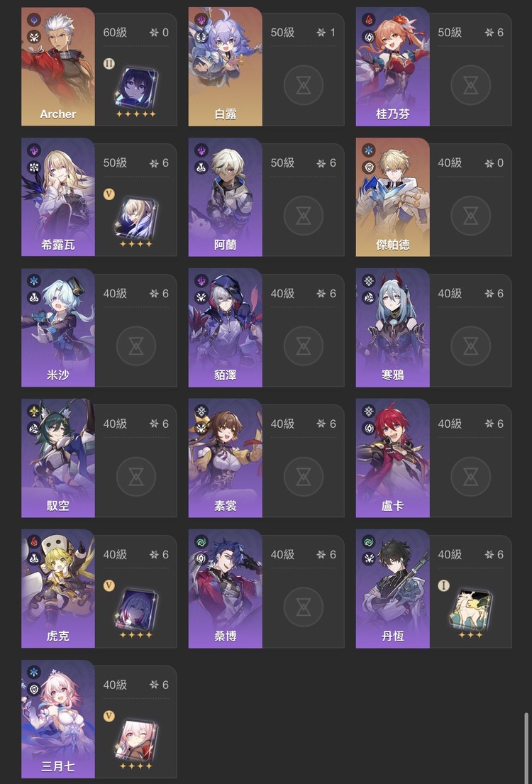Open 虎克's equipped light cone icon
532x784 pixels.
pos(136,609)
